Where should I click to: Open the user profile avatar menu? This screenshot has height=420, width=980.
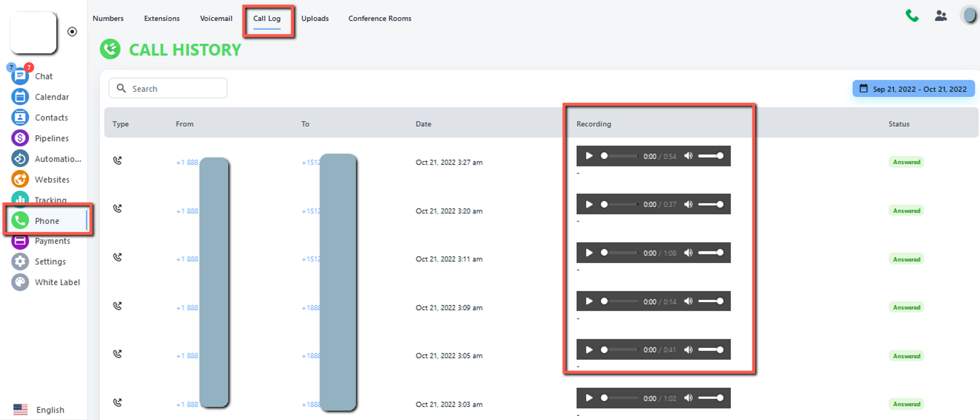[969, 16]
